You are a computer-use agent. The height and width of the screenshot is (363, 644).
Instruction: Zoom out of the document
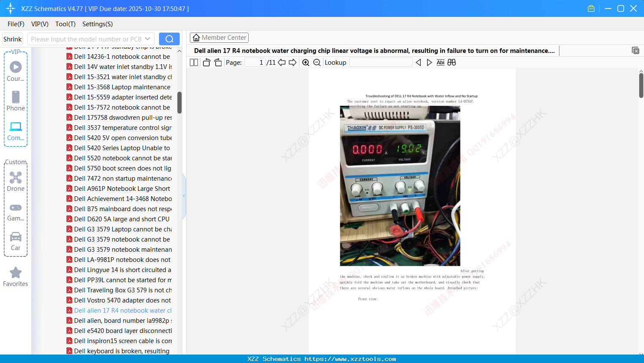click(317, 63)
